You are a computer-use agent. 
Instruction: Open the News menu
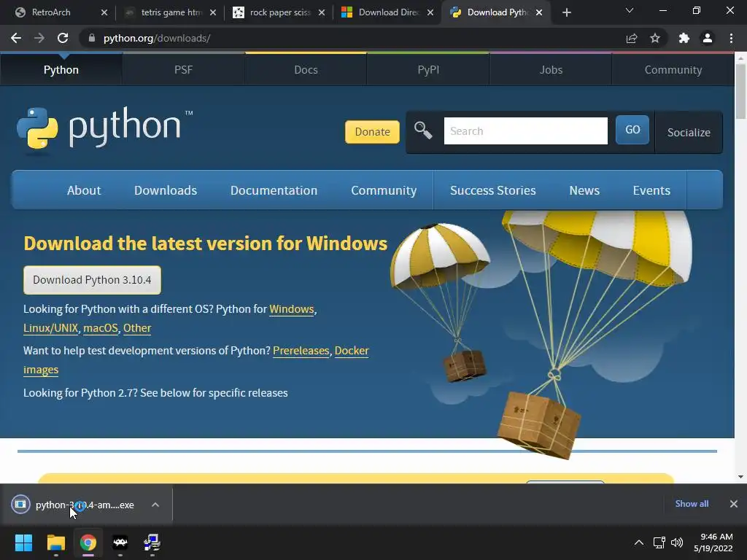coord(584,190)
